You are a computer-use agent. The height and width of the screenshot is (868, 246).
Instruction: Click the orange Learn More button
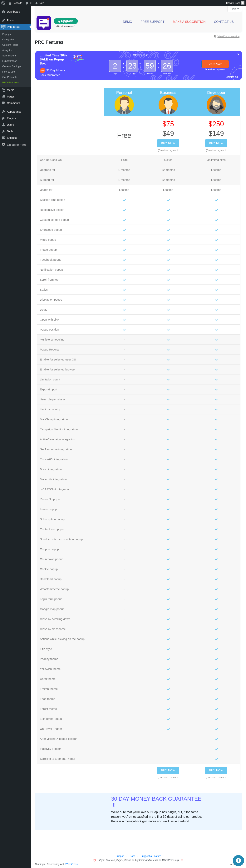(215, 64)
